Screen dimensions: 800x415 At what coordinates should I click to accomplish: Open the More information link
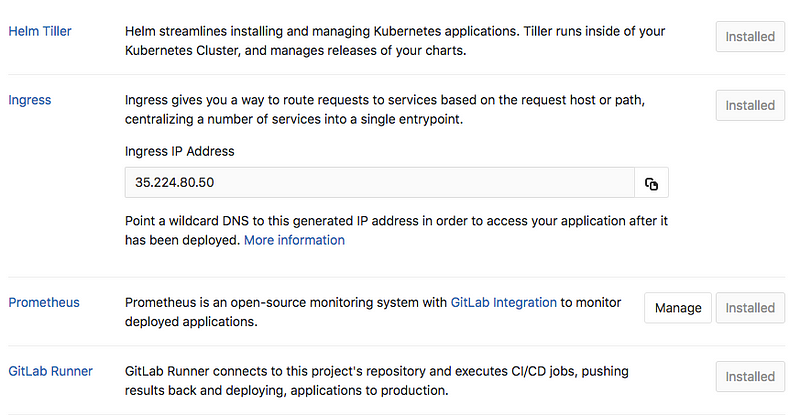pyautogui.click(x=294, y=240)
